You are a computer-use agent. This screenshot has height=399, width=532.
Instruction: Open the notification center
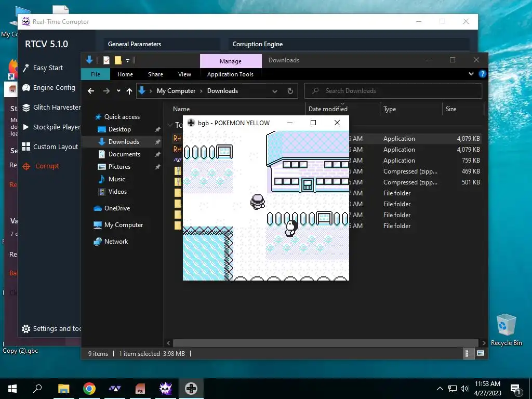[x=515, y=390]
